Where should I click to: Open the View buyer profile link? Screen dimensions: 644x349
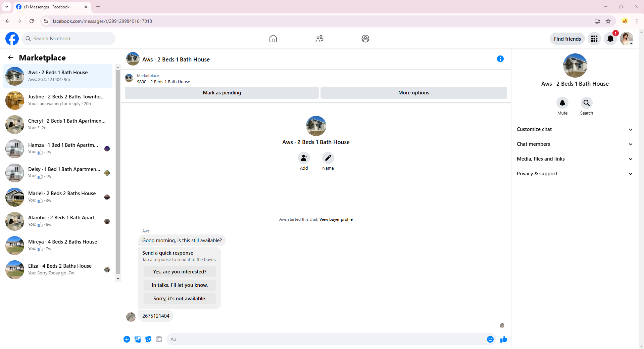(336, 219)
